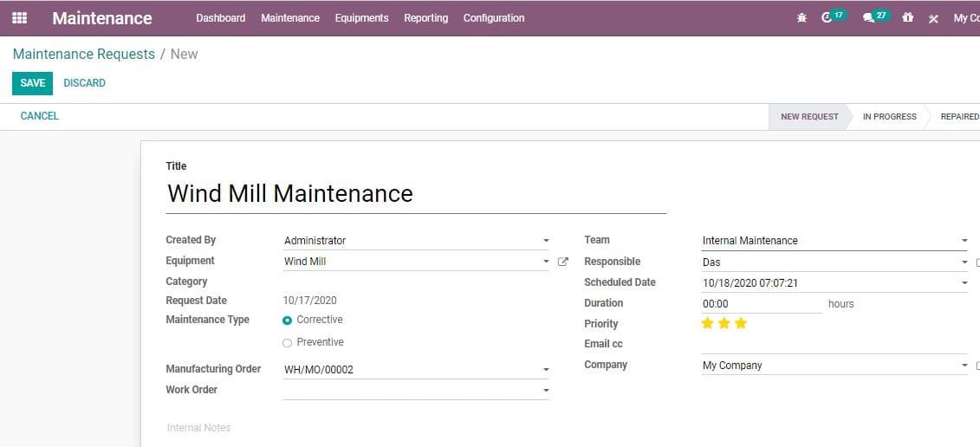Edit the Wind Mill Maintenance title field
Screen dimensions: 980x447
[x=416, y=194]
